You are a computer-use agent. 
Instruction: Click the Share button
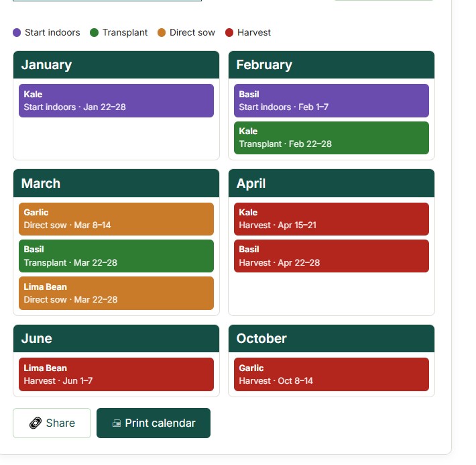click(52, 423)
